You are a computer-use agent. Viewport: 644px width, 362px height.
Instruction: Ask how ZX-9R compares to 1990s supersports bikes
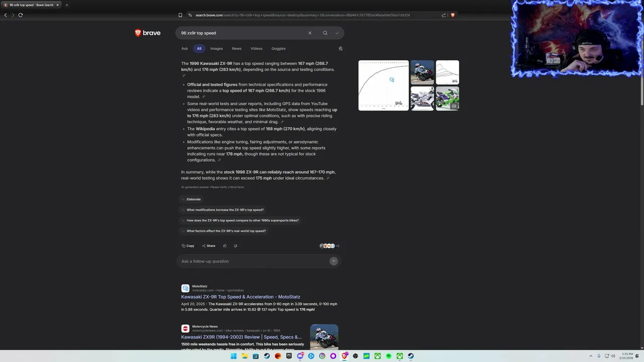tap(240, 220)
